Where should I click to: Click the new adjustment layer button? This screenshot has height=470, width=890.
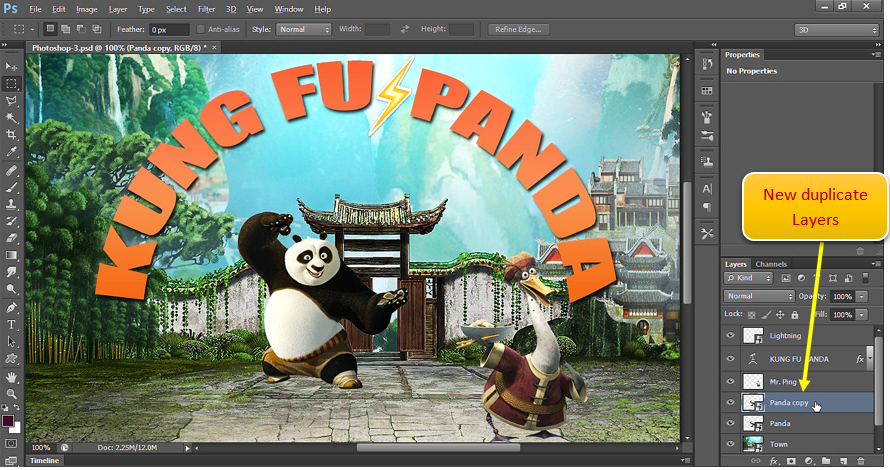point(808,461)
